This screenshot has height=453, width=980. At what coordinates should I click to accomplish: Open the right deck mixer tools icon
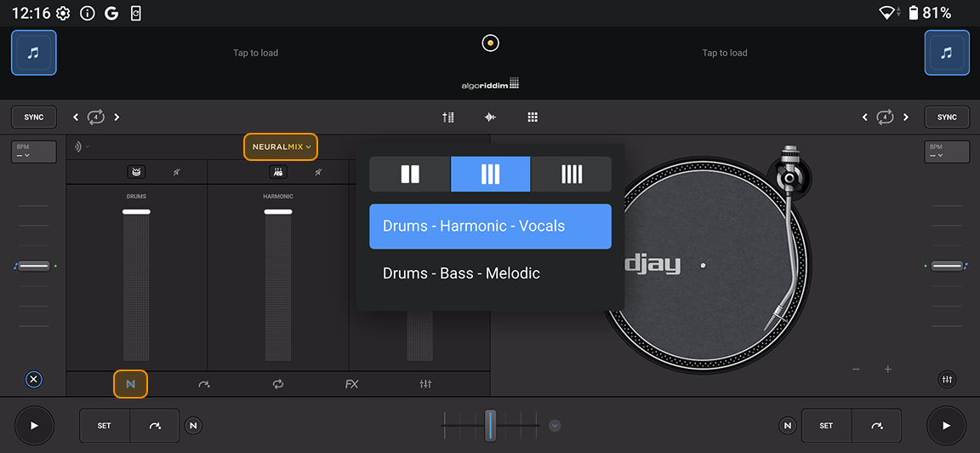pyautogui.click(x=947, y=379)
